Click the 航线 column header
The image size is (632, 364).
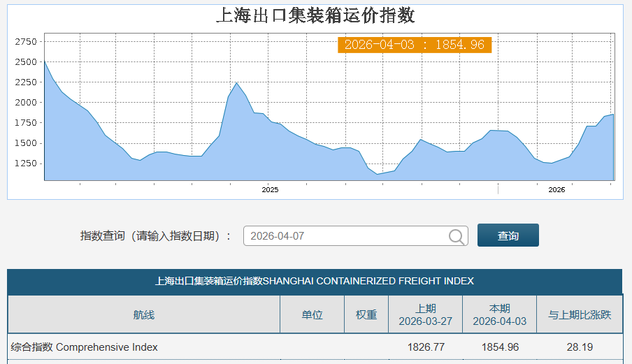pyautogui.click(x=143, y=314)
